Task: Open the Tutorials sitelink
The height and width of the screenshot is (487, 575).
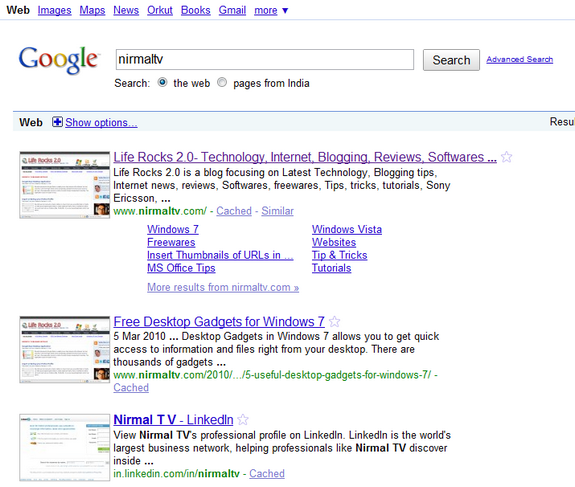Action: tap(332, 268)
